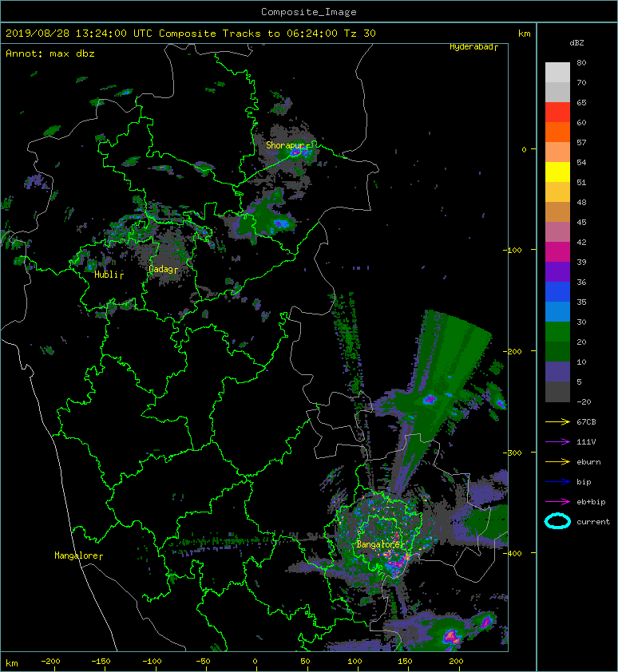Click the 'current' legend label

(x=593, y=522)
